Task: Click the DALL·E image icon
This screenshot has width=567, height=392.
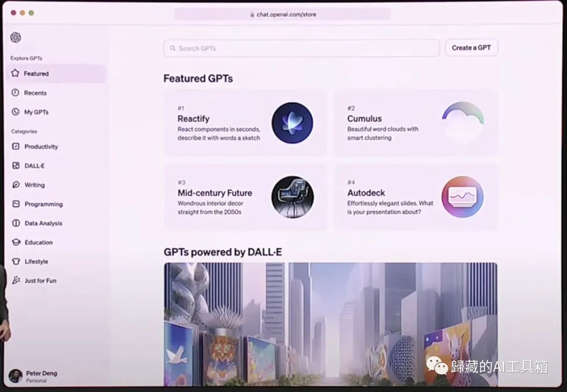Action: 16,165
